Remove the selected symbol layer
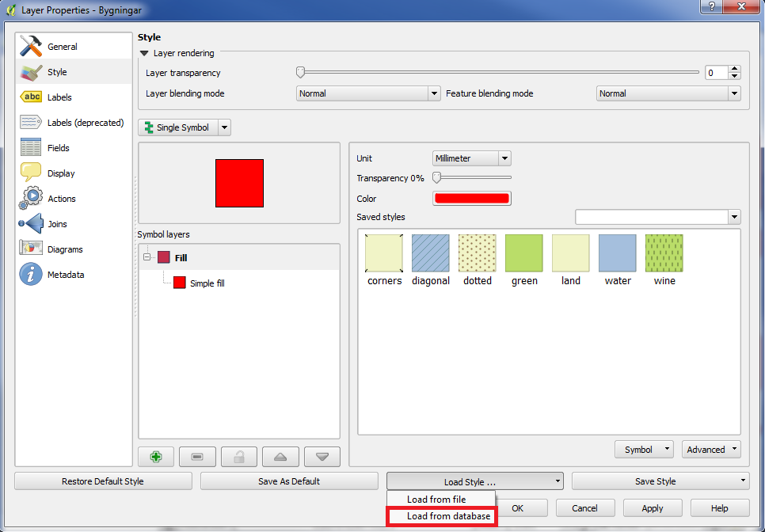765x532 pixels. click(197, 457)
